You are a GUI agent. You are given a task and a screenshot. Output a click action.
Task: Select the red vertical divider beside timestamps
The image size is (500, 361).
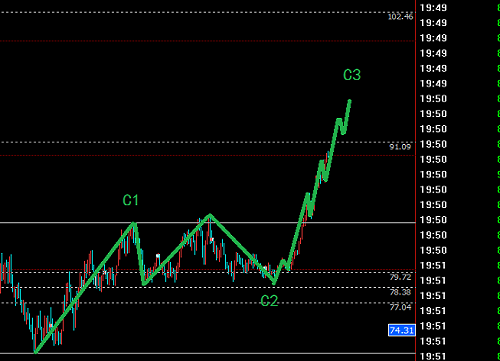click(x=416, y=180)
